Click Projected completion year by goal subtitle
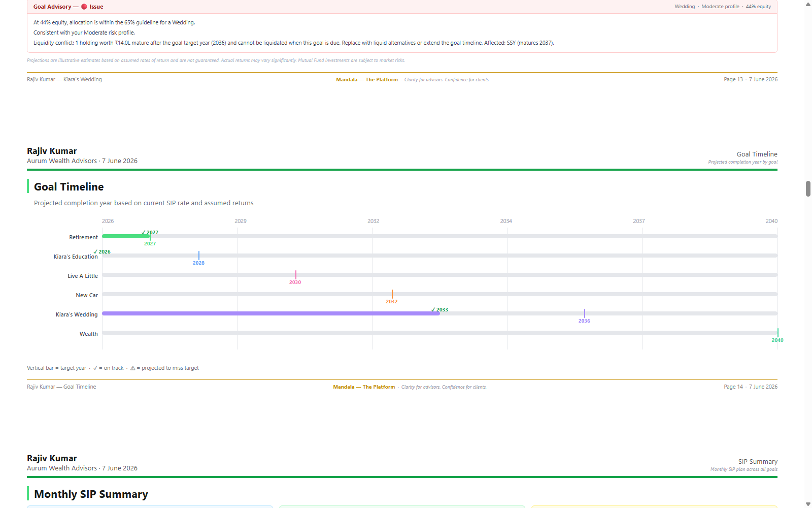 click(742, 162)
